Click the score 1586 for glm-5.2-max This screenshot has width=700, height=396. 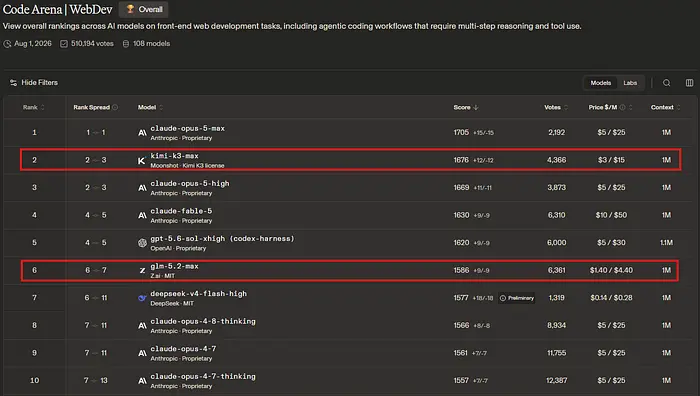coord(461,270)
